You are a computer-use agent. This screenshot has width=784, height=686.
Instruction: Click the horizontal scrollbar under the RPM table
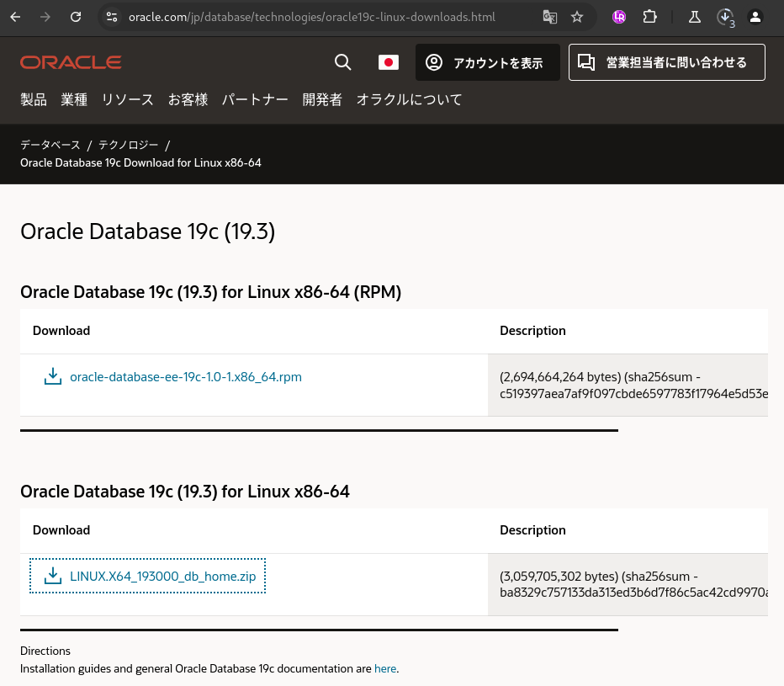319,430
